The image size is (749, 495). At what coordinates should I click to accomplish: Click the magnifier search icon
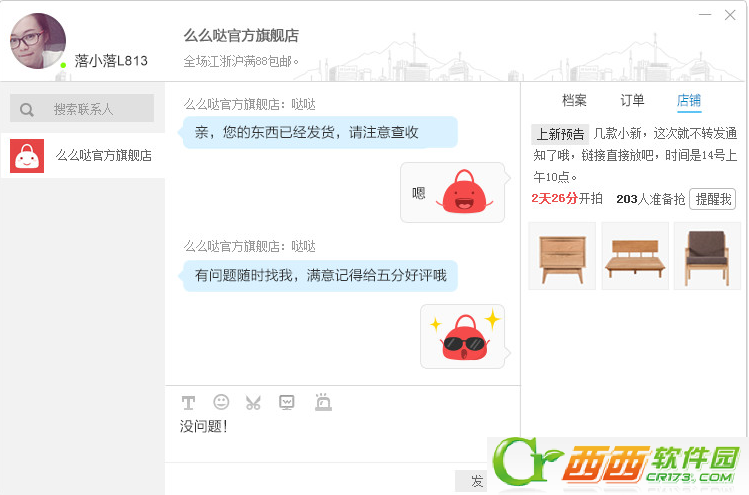point(27,110)
